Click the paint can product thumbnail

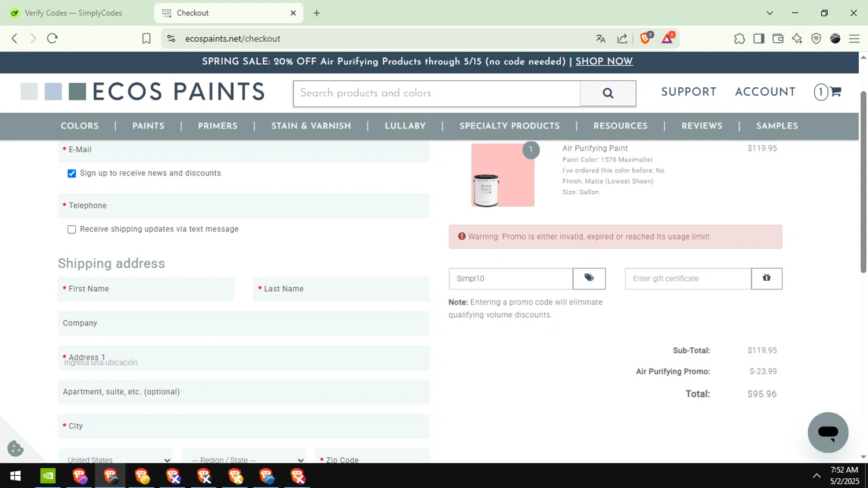pyautogui.click(x=503, y=175)
